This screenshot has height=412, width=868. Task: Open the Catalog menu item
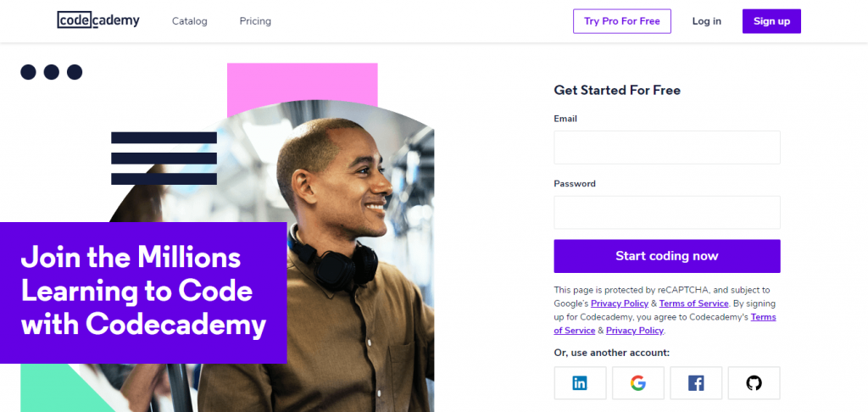189,21
